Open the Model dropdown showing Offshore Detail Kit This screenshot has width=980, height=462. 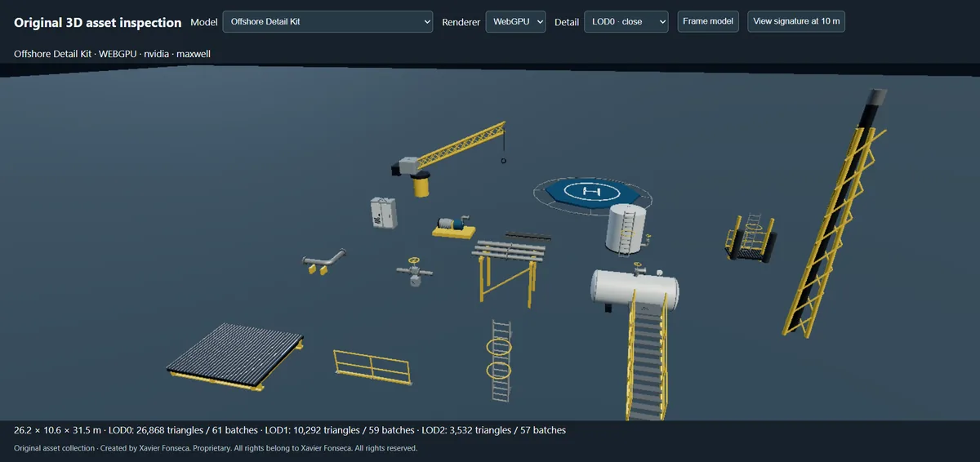click(327, 21)
